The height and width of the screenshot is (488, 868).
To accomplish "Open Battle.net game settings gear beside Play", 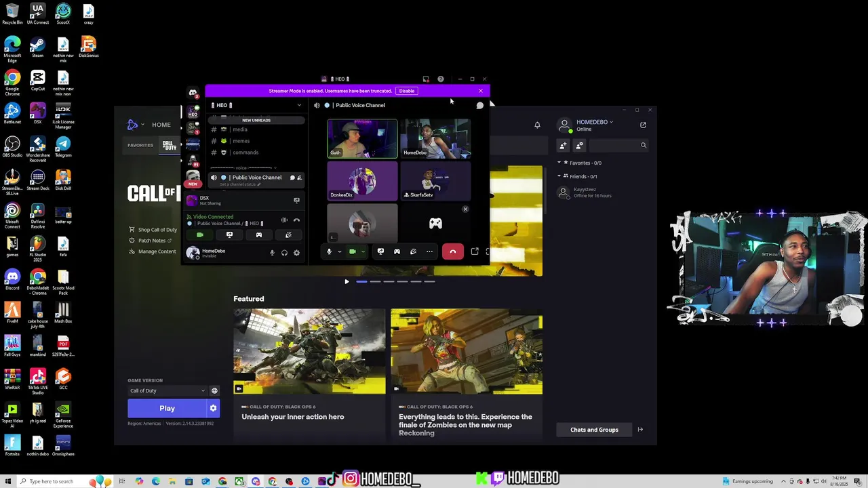I will [x=213, y=408].
